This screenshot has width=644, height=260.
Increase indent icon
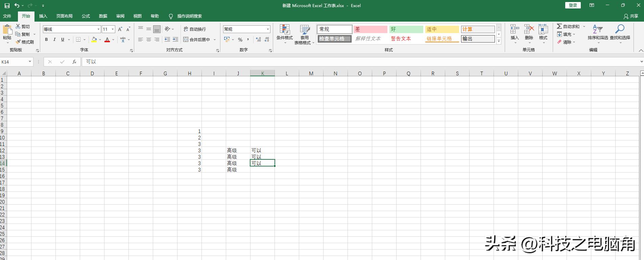pos(175,40)
